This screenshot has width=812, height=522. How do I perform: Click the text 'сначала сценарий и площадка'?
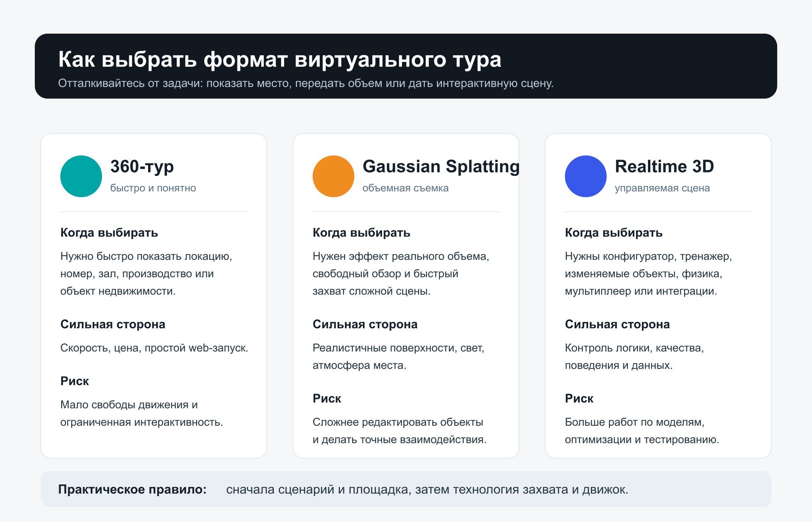tap(317, 490)
